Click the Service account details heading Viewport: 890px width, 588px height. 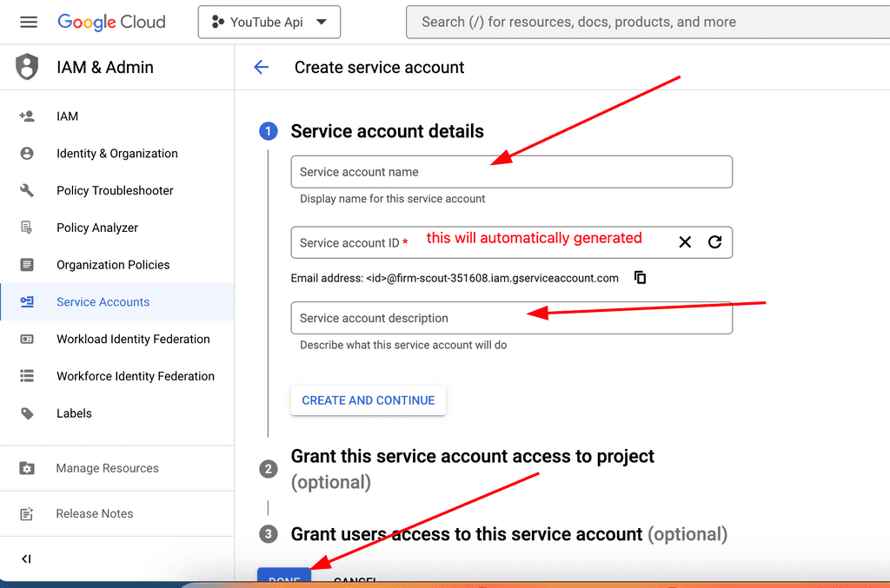pyautogui.click(x=387, y=131)
